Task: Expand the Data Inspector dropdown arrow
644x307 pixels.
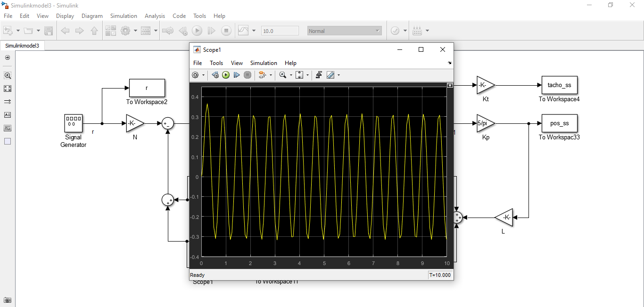Action: (x=254, y=31)
